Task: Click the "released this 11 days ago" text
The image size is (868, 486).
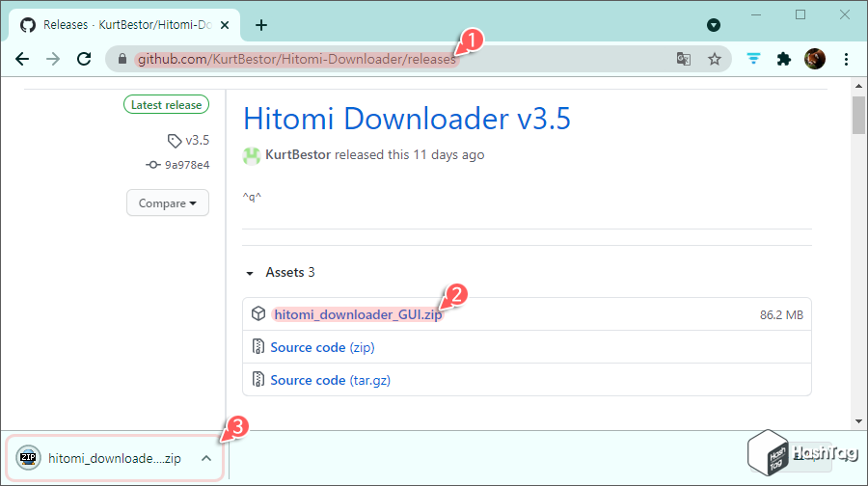Action: pos(409,154)
